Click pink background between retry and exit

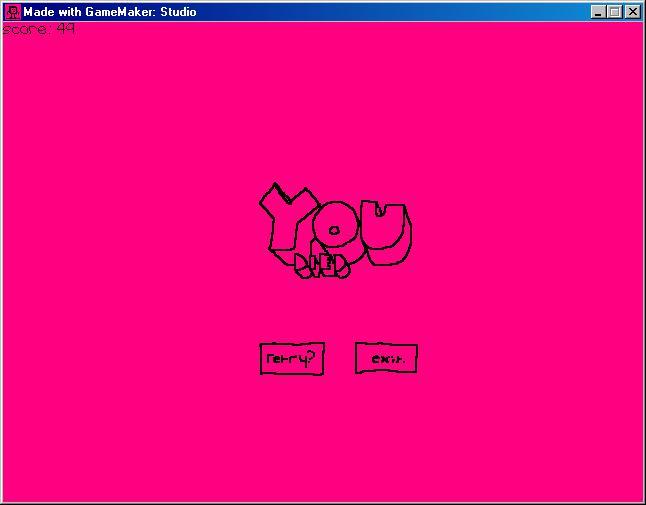(340, 359)
